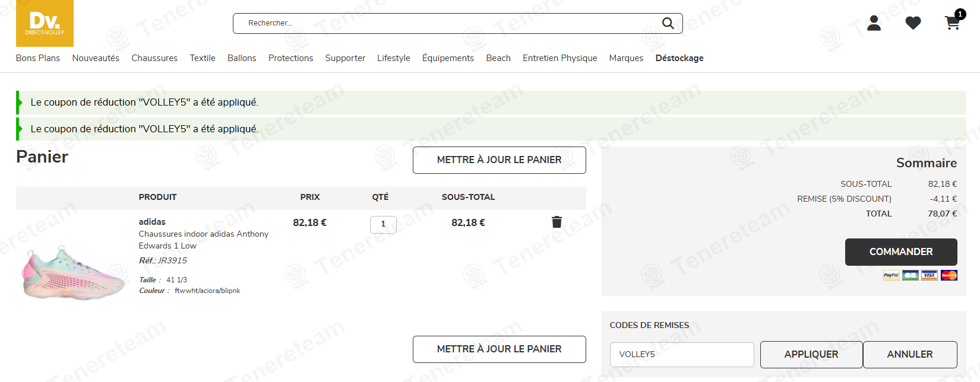Click the search magnifier icon
Image resolution: width=980 pixels, height=382 pixels.
pyautogui.click(x=668, y=23)
